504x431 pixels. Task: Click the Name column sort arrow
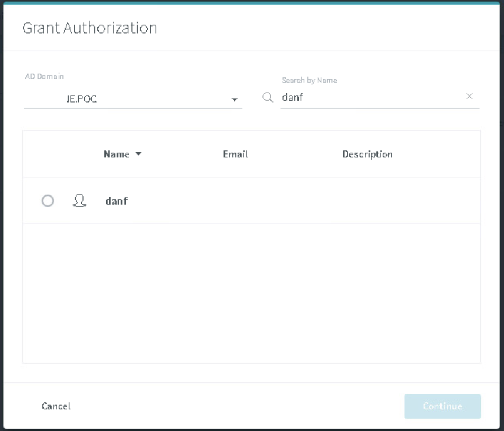[138, 154]
